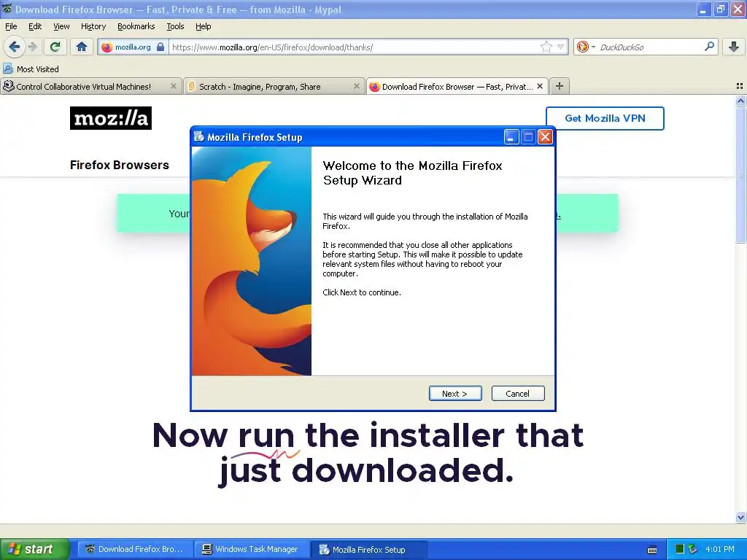Open the Edit menu
Screen dimensions: 747x560
[x=35, y=26]
